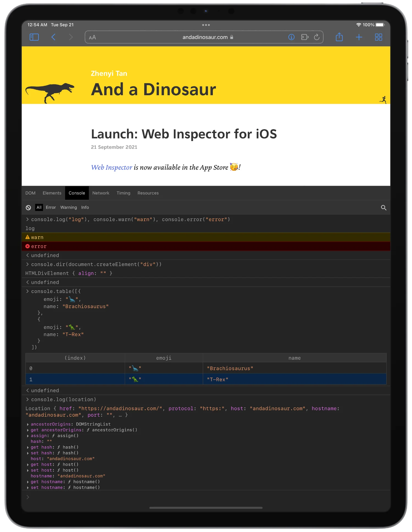Open the Safari extensions puzzle icon
The height and width of the screenshot is (532, 412).
click(x=305, y=37)
